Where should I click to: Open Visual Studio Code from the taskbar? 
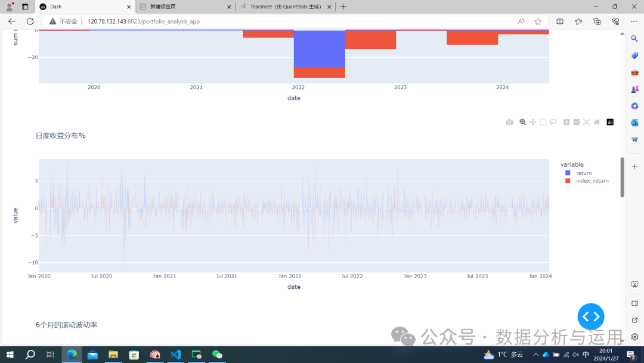[176, 355]
